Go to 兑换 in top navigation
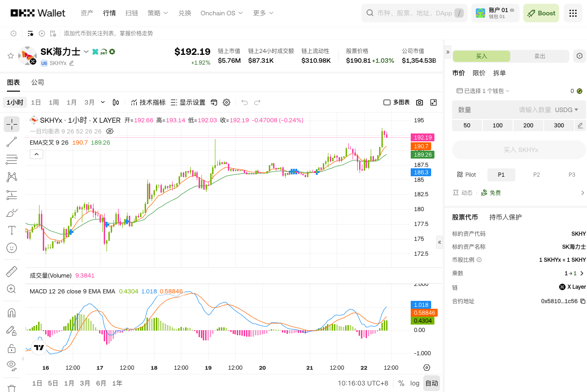The image size is (587, 392). (185, 13)
